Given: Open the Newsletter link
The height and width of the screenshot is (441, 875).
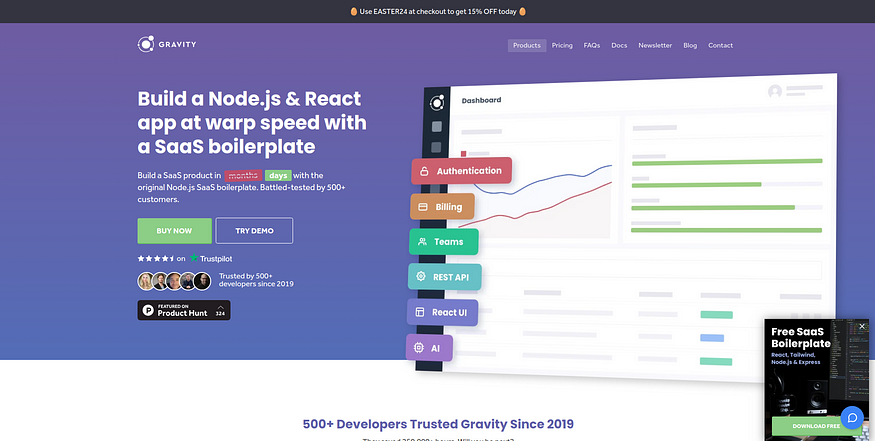Looking at the screenshot, I should coord(655,45).
